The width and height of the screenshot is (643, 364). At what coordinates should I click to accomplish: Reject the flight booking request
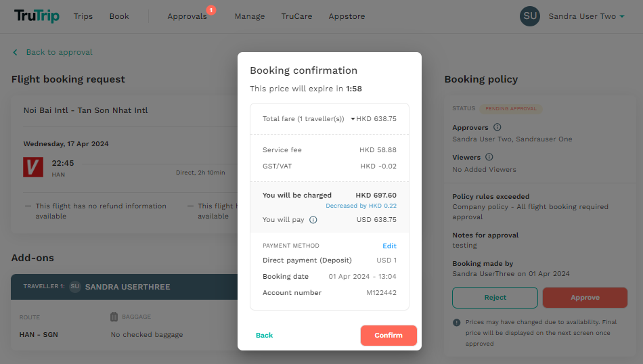point(495,298)
